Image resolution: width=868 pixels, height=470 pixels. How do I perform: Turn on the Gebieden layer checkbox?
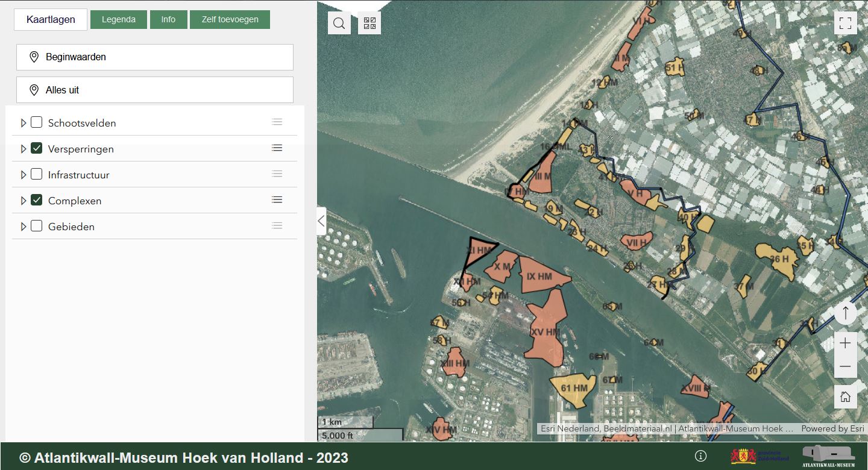(x=37, y=226)
